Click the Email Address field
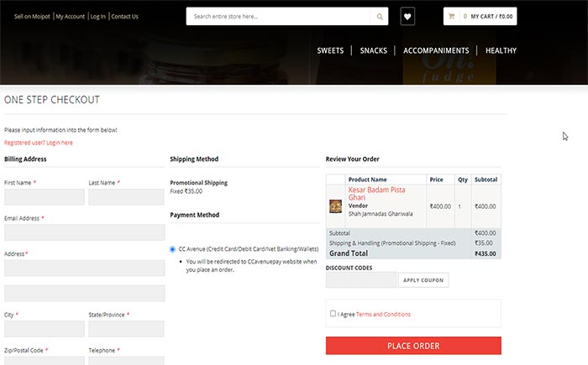The width and height of the screenshot is (588, 365). [x=84, y=232]
